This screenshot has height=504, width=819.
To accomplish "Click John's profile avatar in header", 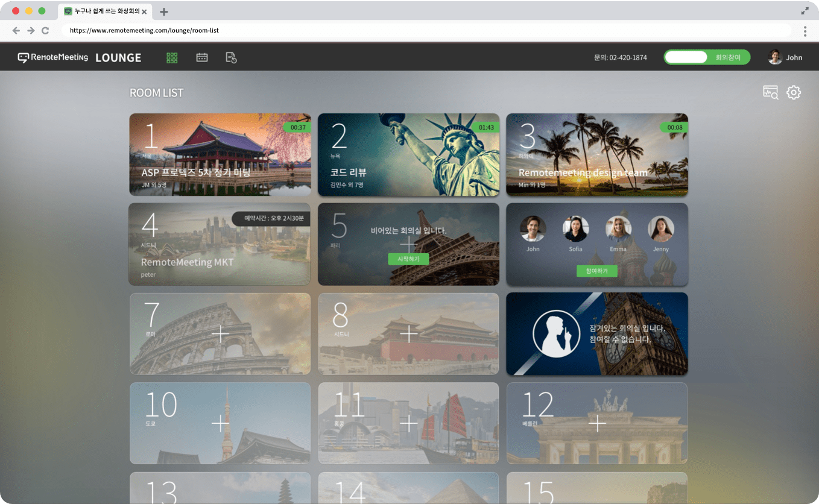I will coord(775,57).
